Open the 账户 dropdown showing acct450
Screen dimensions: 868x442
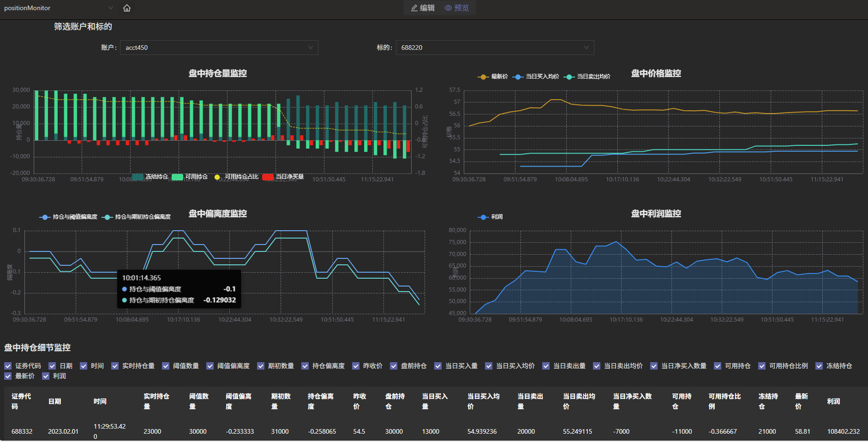(x=219, y=48)
